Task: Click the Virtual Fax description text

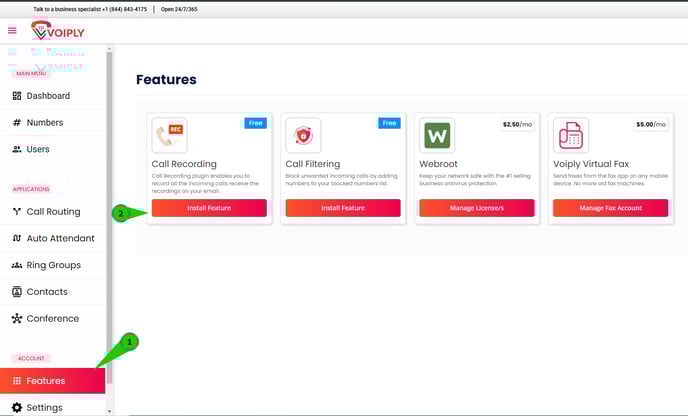Action: pyautogui.click(x=610, y=179)
